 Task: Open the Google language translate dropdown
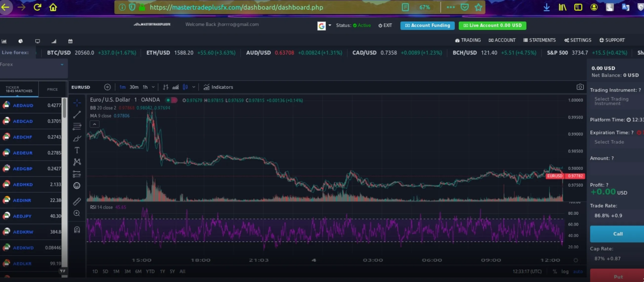[x=325, y=25]
